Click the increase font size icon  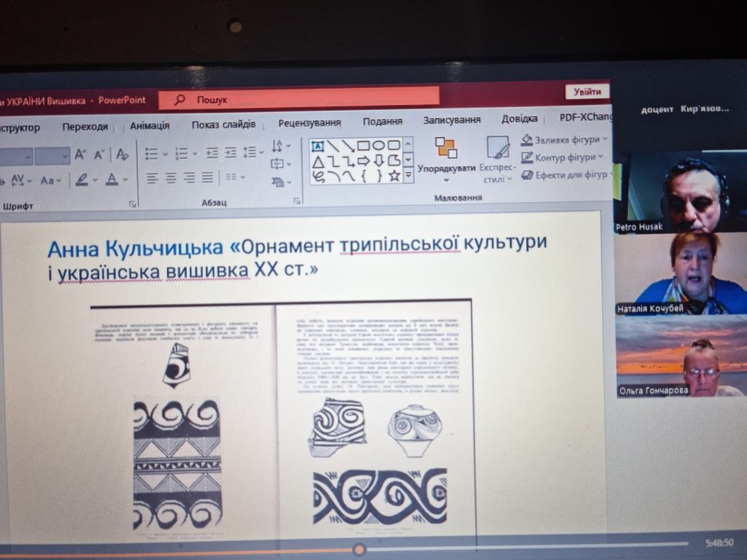pos(80,155)
